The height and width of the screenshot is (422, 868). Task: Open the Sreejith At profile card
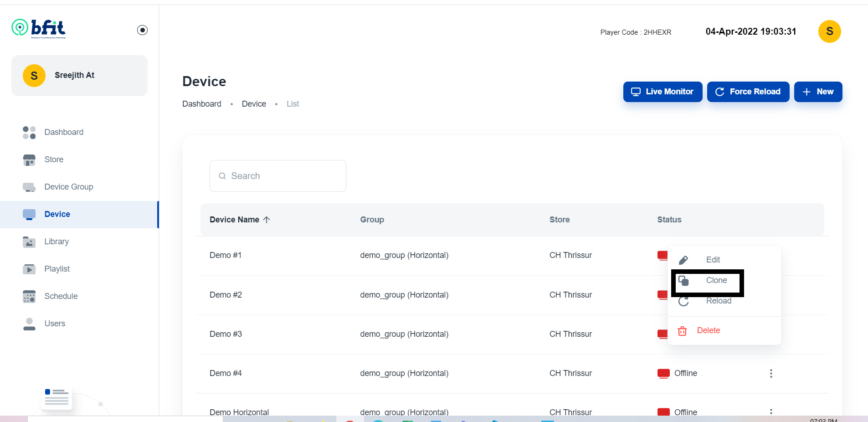[79, 76]
